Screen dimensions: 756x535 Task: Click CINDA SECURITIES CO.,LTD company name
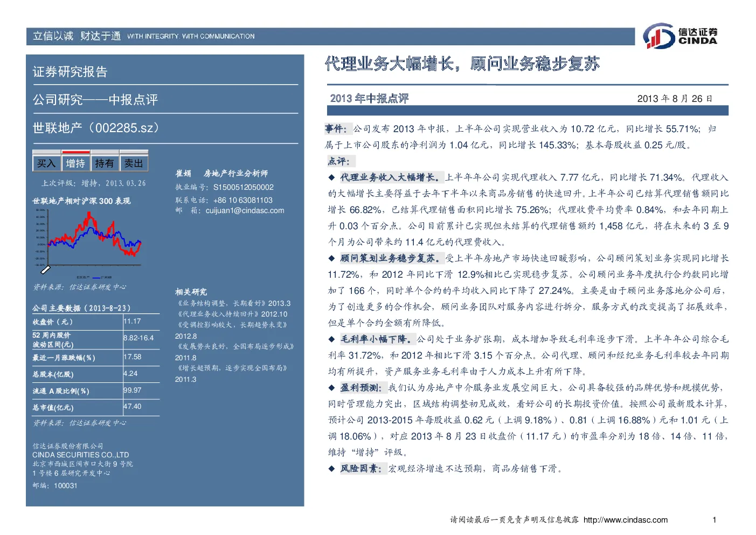coord(81,455)
